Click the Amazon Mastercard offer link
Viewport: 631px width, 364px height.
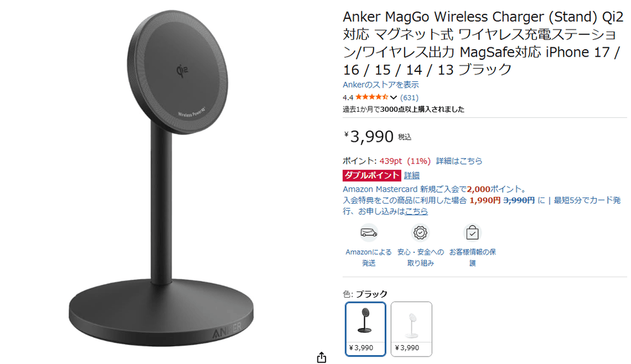(435, 189)
